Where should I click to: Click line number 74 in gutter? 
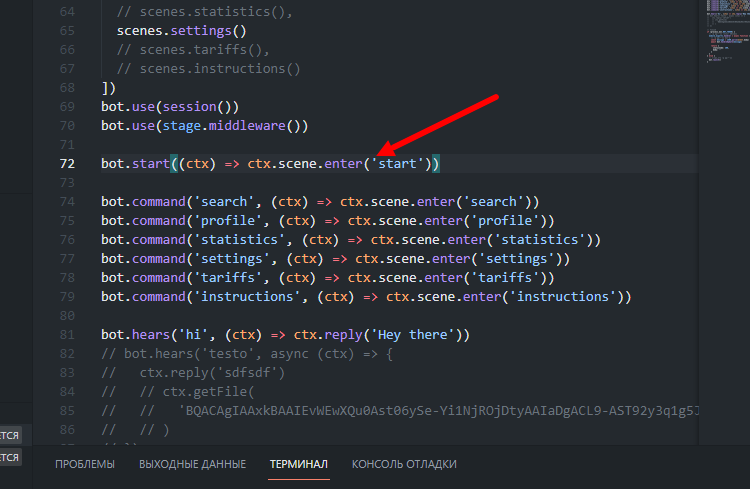(x=67, y=202)
